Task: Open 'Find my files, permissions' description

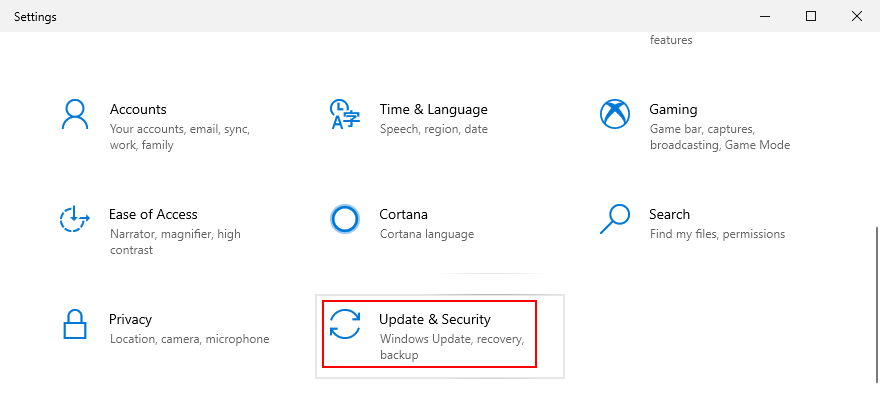Action: point(717,234)
